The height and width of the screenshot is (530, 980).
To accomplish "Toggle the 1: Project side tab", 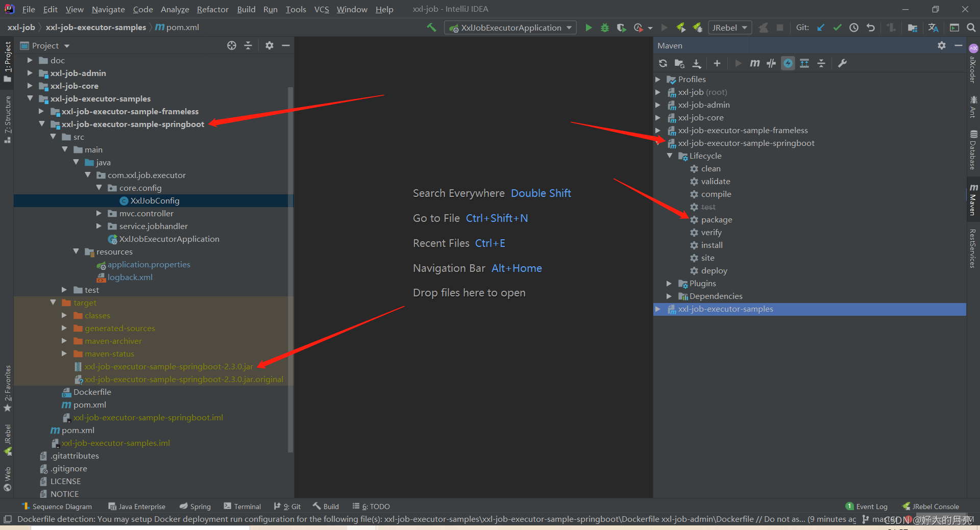I will click(x=7, y=61).
